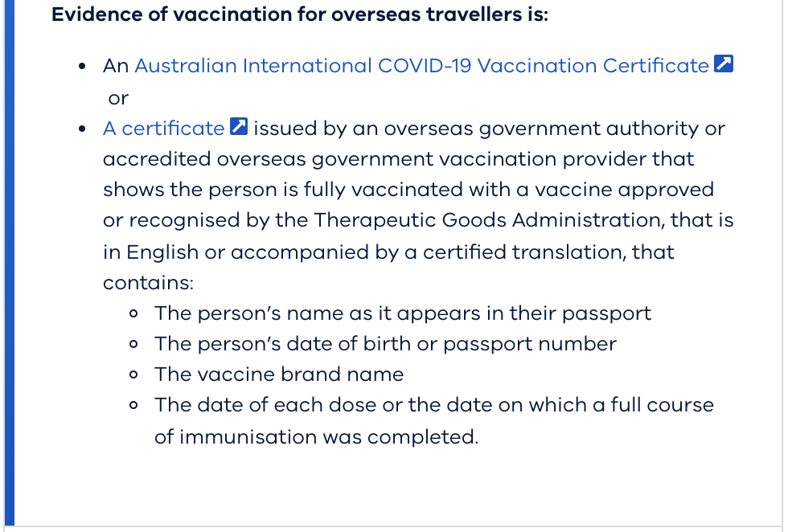Screen dimensions: 788x532
Task: Click external-link icon after Vaccination Certificate
Action: tap(724, 63)
